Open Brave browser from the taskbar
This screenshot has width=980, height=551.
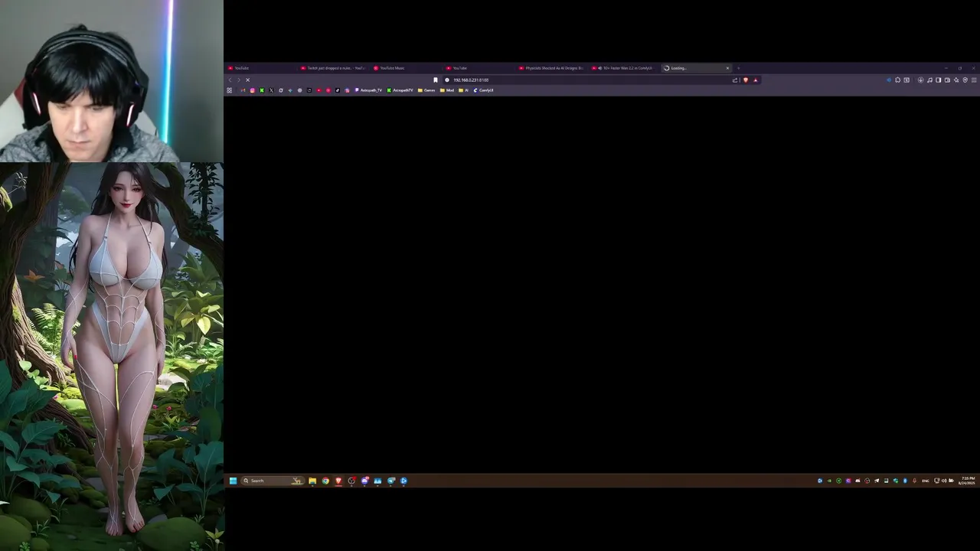pyautogui.click(x=338, y=481)
